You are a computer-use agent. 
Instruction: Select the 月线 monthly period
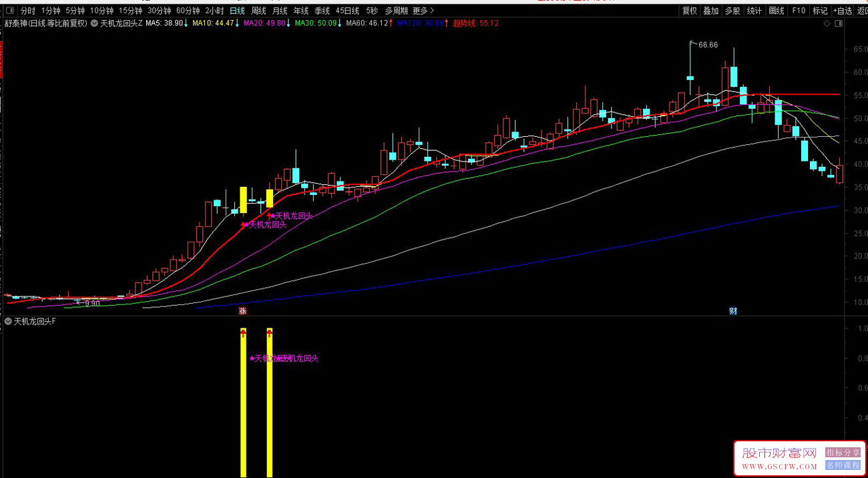coord(280,11)
